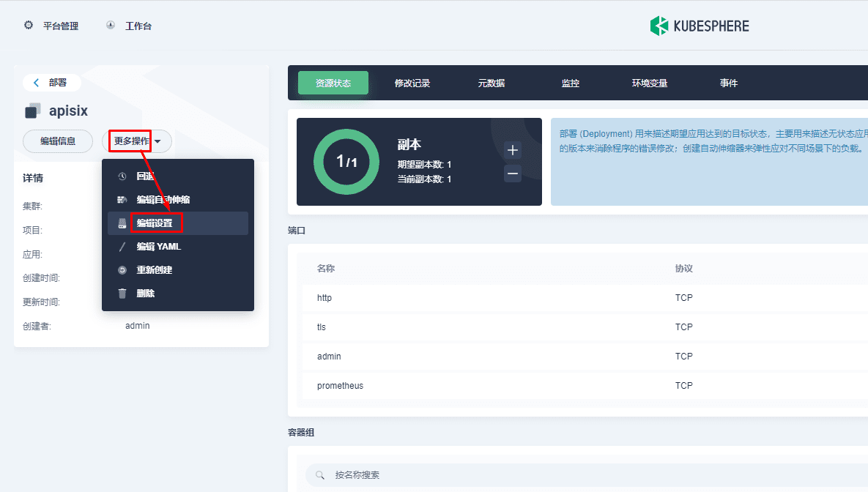Click the 协议 column header
Screen dimensions: 868x492
[683, 269]
